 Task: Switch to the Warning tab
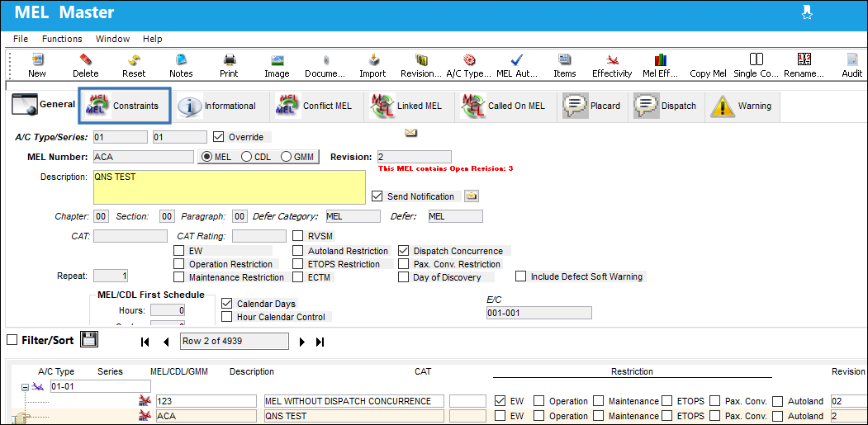tap(742, 106)
